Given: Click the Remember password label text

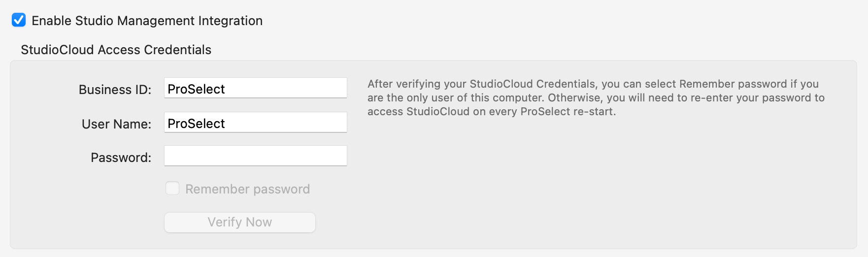Looking at the screenshot, I should point(247,189).
